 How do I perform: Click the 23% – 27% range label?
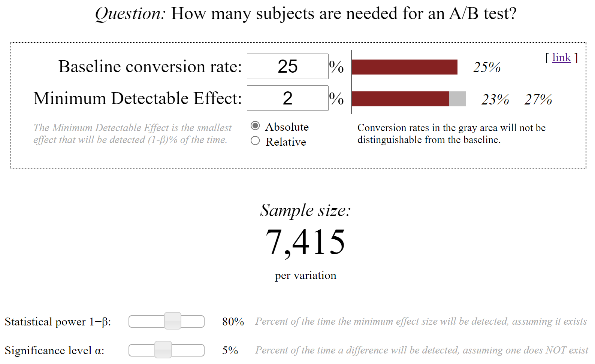tap(517, 100)
